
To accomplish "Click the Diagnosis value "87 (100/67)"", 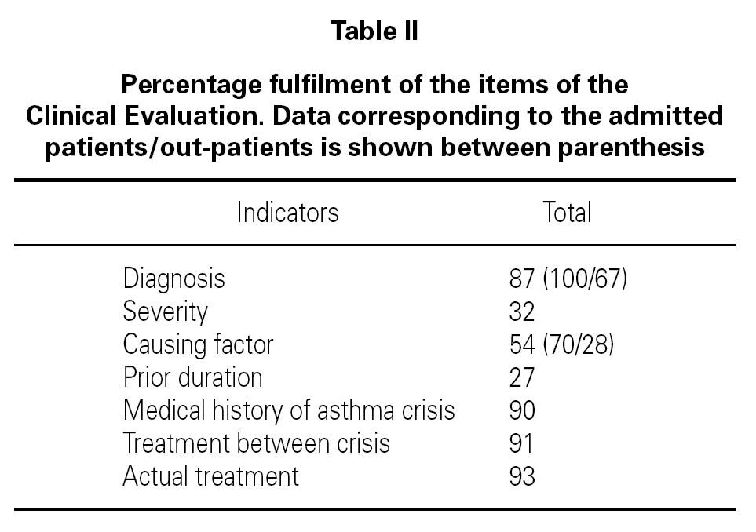I will pyautogui.click(x=568, y=279).
